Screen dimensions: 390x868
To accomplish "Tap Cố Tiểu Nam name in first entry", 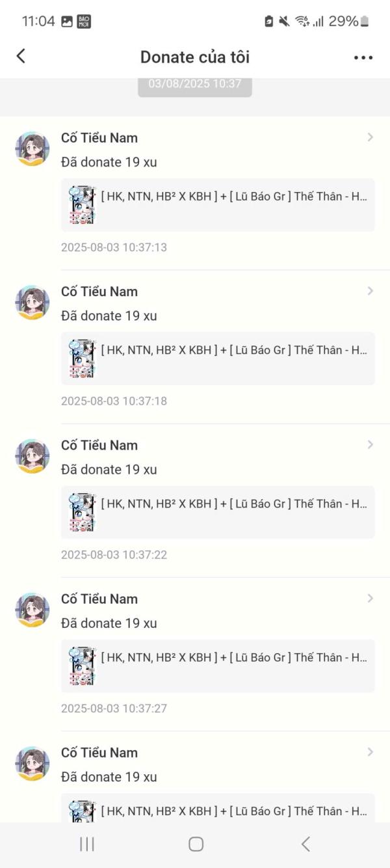I will 99,138.
